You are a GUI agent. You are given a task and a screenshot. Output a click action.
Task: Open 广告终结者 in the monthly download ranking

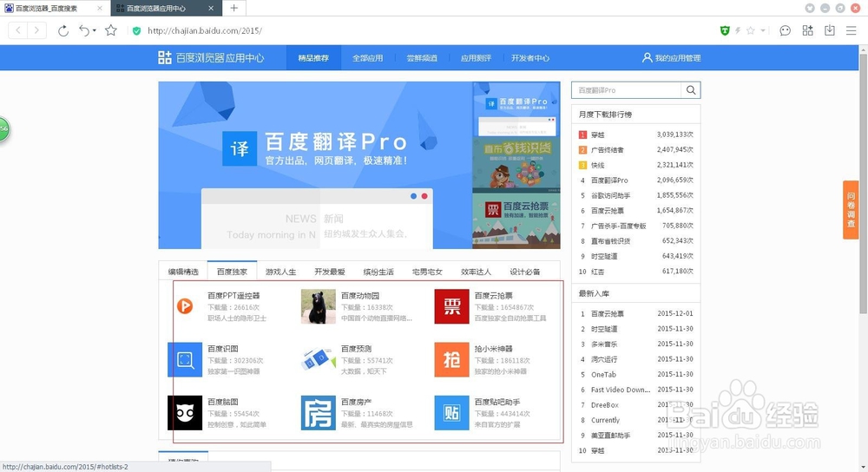point(608,150)
